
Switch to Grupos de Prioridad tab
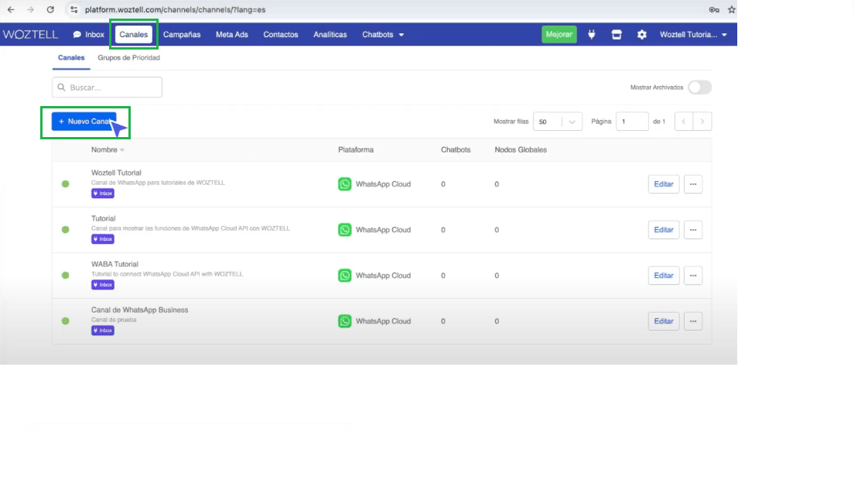[129, 57]
